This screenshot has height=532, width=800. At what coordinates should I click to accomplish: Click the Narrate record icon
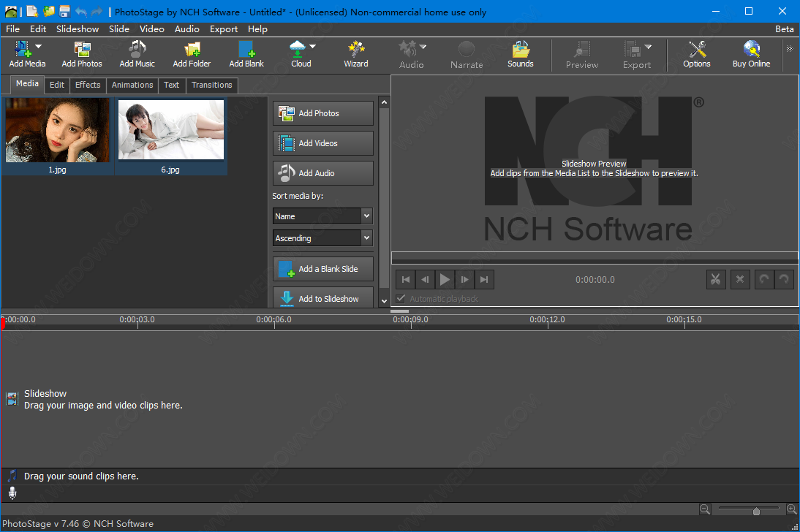point(467,49)
